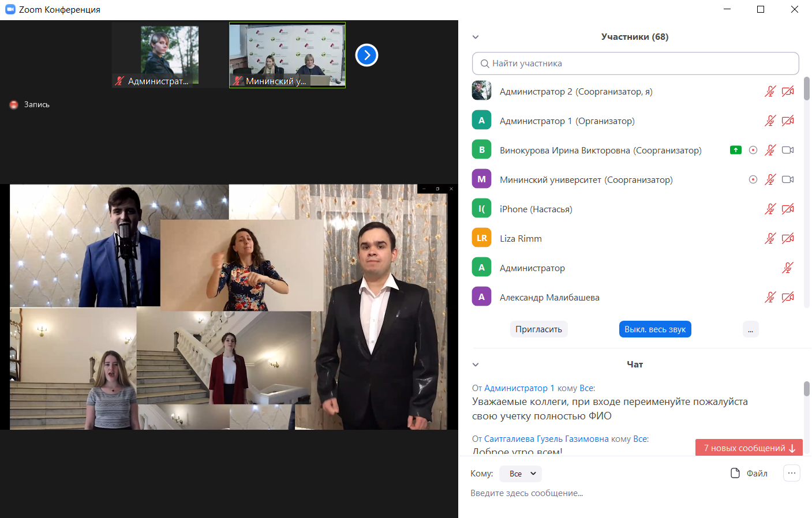This screenshot has width=812, height=518.
Task: Click Винокурова's green screen share icon
Action: click(x=735, y=150)
